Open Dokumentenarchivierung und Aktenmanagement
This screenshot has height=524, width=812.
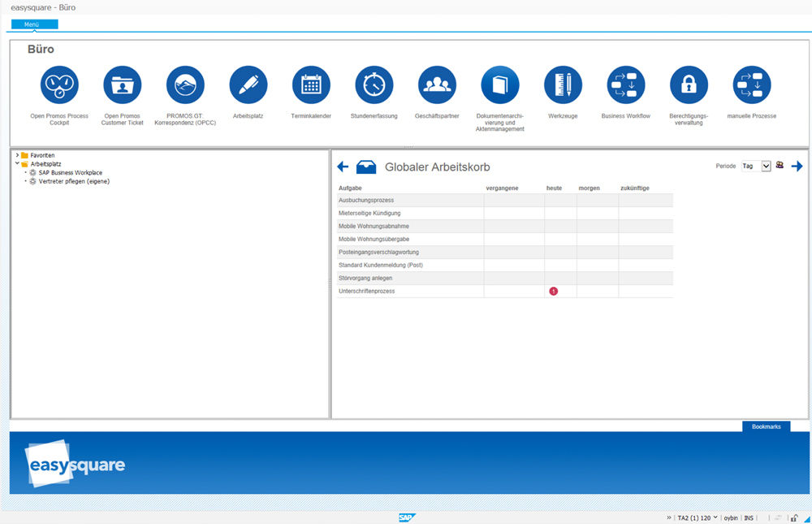500,85
